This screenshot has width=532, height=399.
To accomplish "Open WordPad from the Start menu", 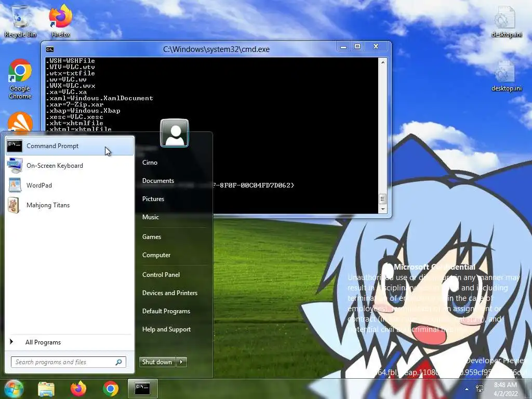I will 70,185.
